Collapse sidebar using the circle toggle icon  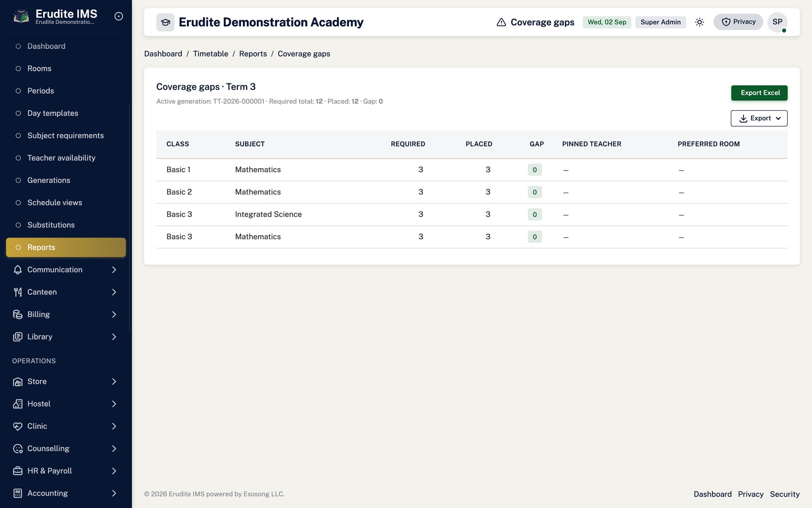[119, 16]
